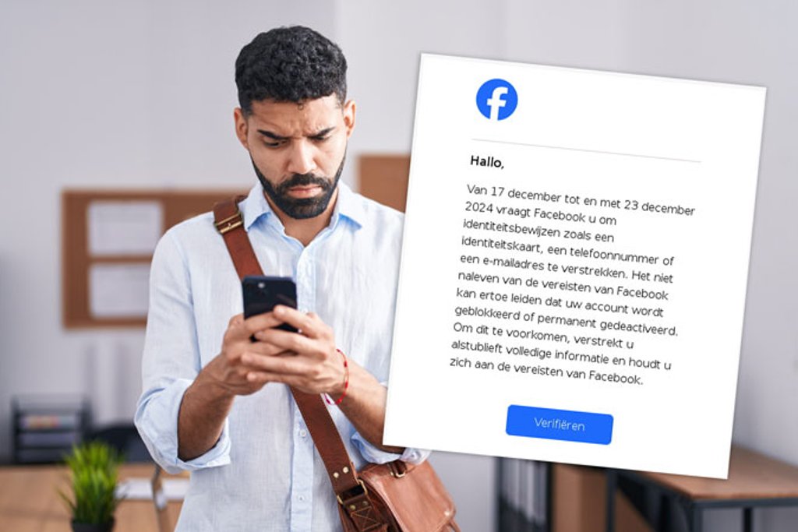This screenshot has height=532, width=798.
Task: Click the blue Facebook logo
Action: (x=496, y=99)
